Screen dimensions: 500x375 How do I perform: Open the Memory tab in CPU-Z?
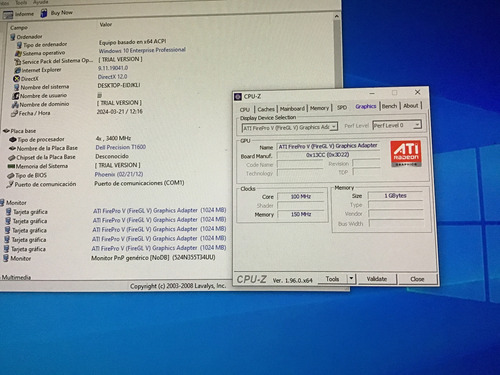(x=319, y=108)
